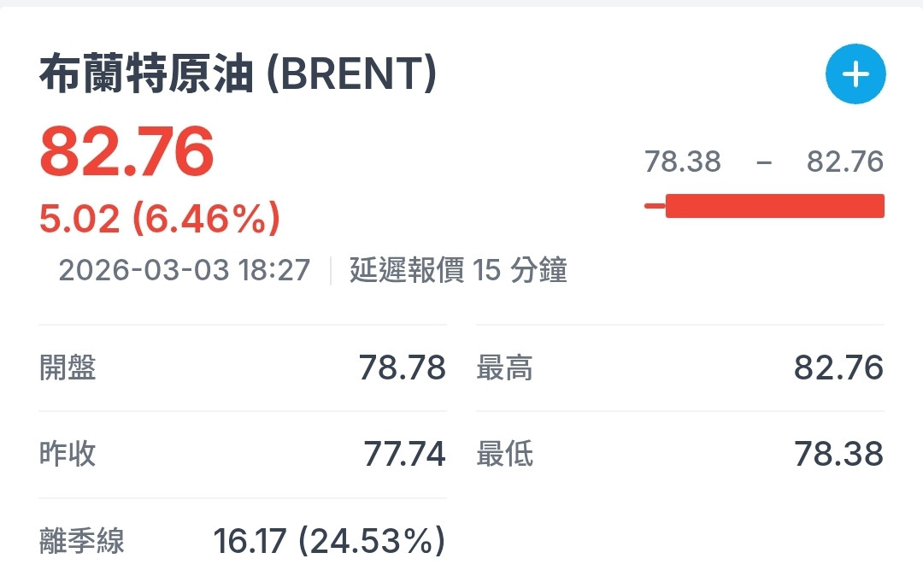Click the 78.38 value in the 最低 row

click(838, 454)
